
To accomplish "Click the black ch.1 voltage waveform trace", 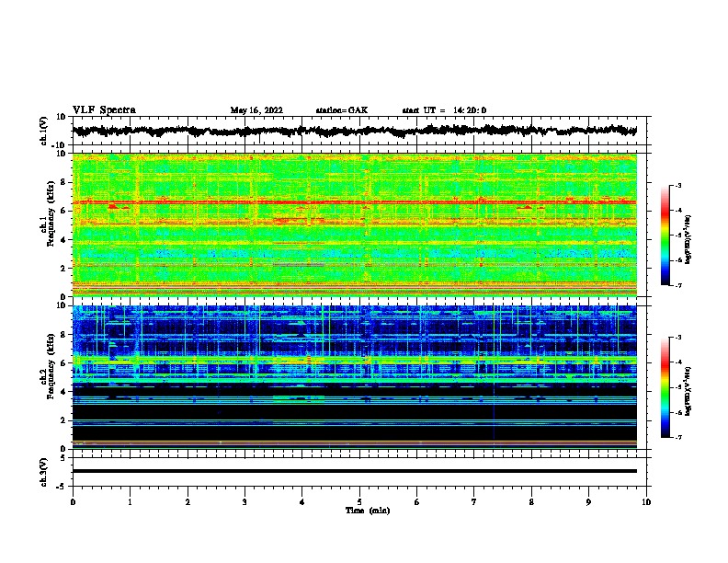I will (x=354, y=131).
